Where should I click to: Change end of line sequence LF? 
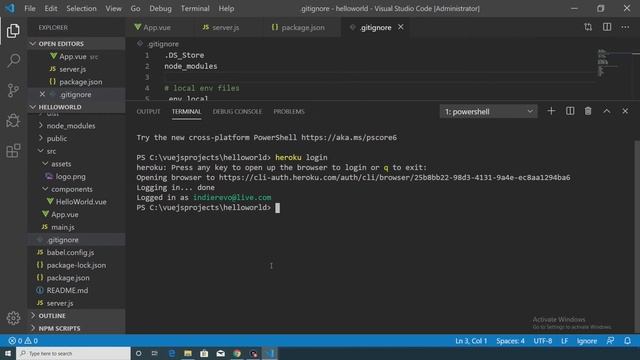(x=564, y=341)
